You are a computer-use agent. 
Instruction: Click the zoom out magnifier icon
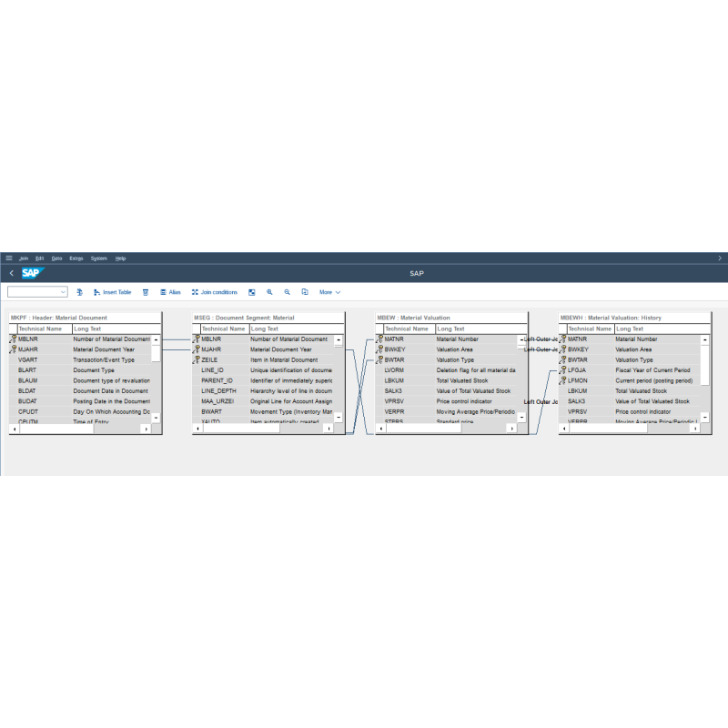(x=288, y=292)
